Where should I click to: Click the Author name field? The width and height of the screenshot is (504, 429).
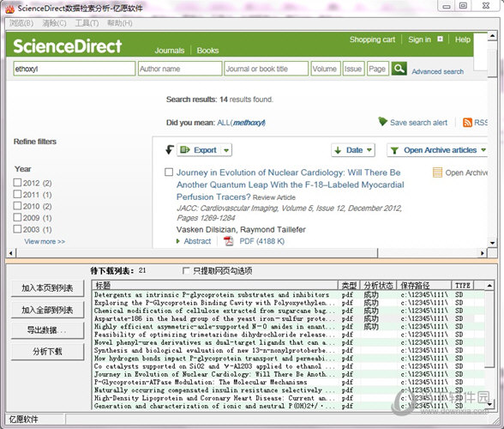[180, 69]
